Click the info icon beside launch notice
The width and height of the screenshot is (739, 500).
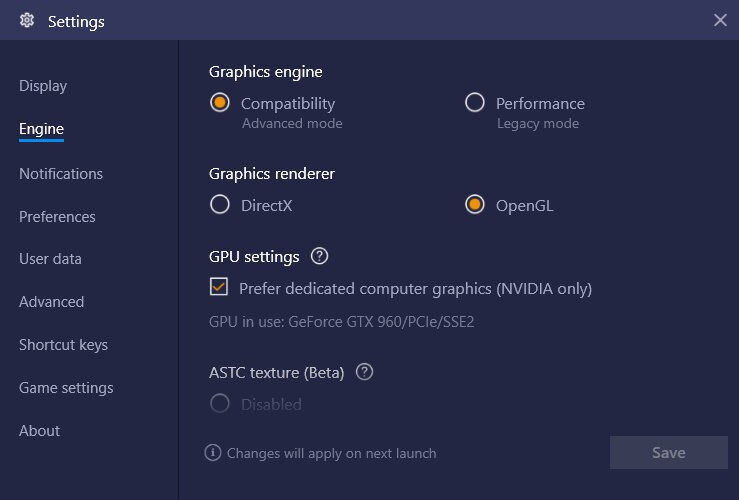pos(213,453)
